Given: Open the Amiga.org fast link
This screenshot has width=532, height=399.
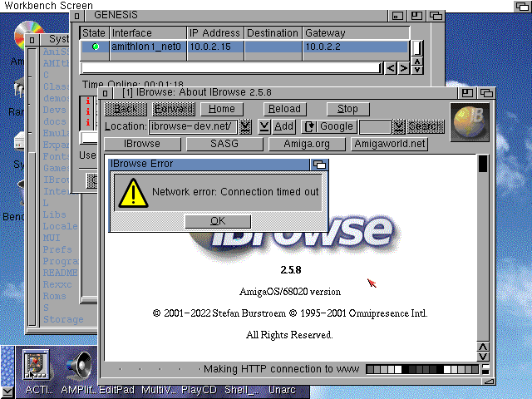Looking at the screenshot, I should coord(307,144).
